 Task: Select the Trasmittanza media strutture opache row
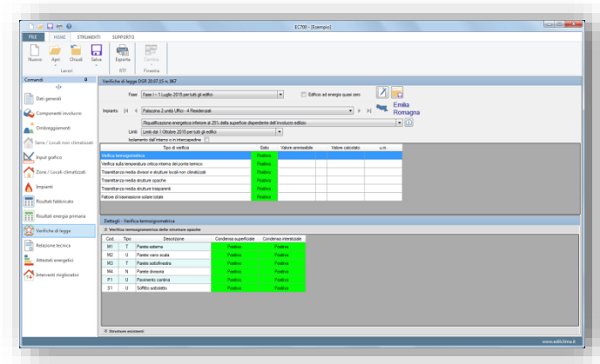pos(251,180)
